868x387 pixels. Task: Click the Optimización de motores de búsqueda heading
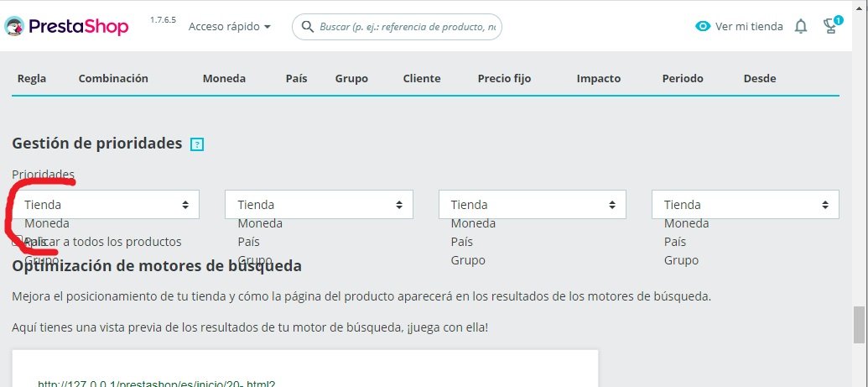click(x=157, y=266)
